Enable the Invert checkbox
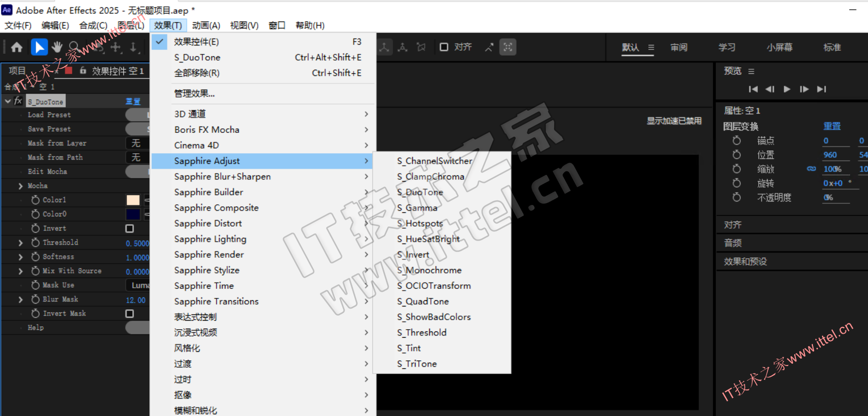Image resolution: width=868 pixels, height=416 pixels. pos(130,229)
